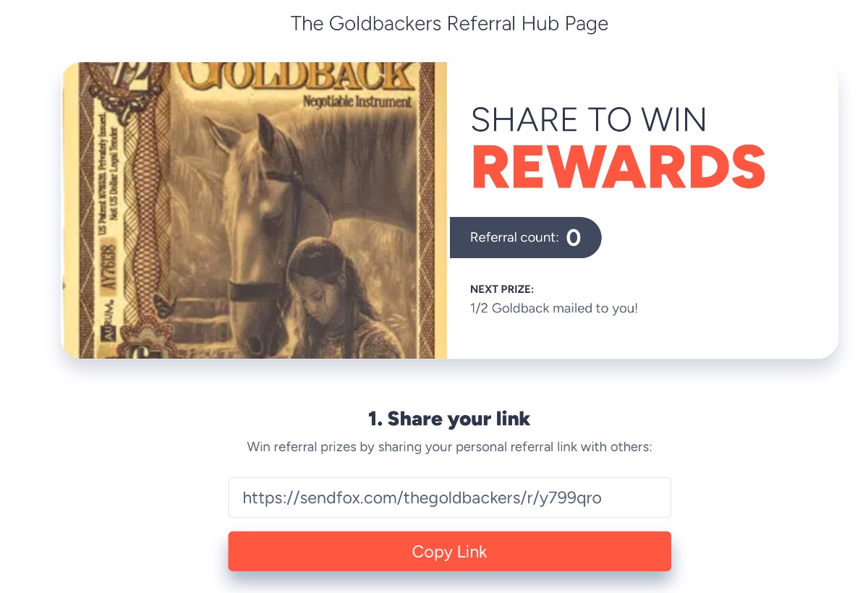868x593 pixels.
Task: Click the 1. Share your link heading
Action: coord(449,419)
